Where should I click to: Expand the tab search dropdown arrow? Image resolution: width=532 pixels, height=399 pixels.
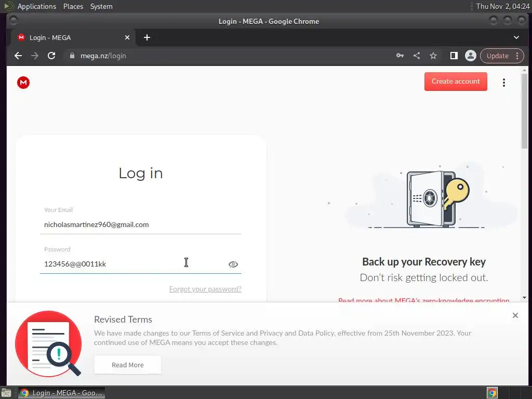click(x=516, y=37)
